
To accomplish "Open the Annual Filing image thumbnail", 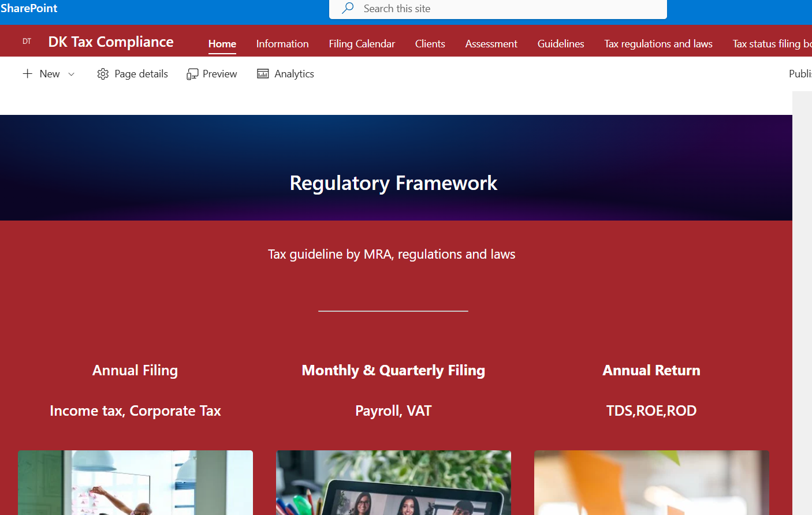I will pos(135,482).
